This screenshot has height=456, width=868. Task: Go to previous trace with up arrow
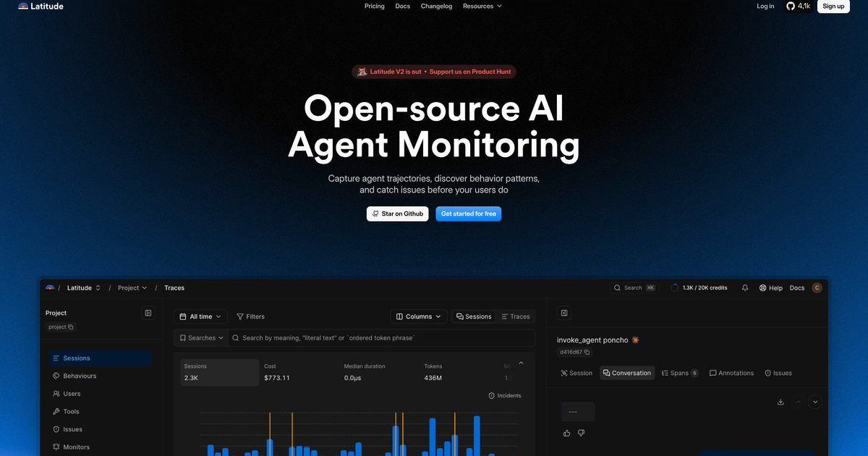pyautogui.click(x=799, y=402)
